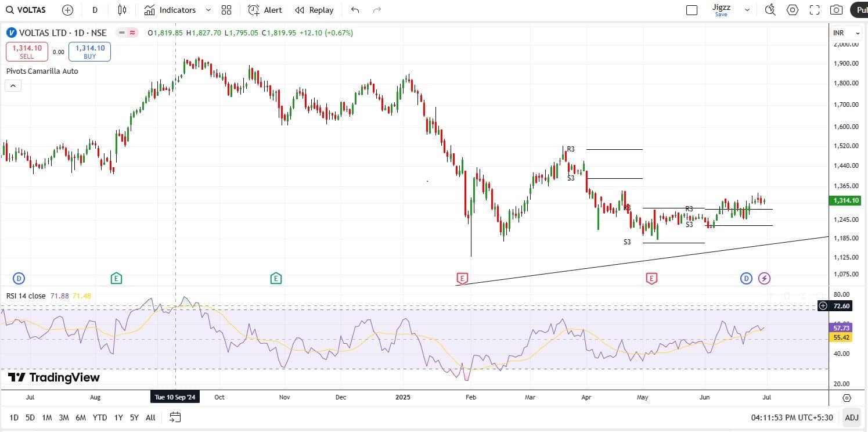Open the go to date calendar icon
Screen dimensions: 868x432
[175, 417]
